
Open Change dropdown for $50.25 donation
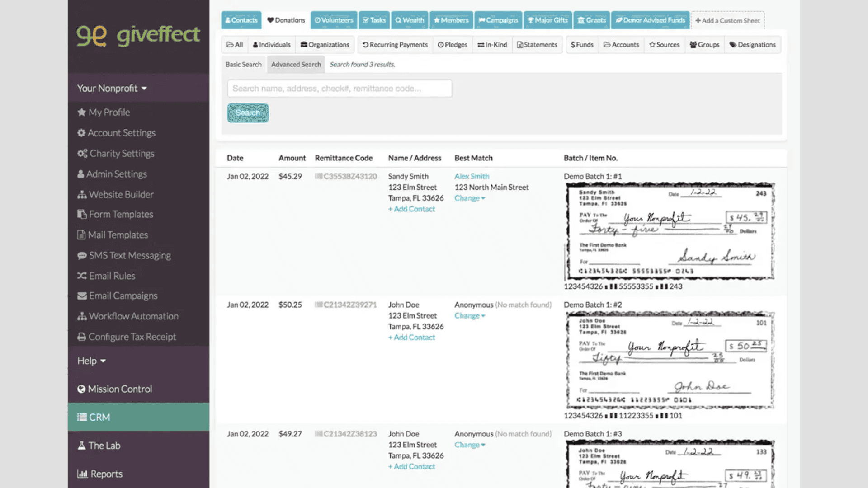tap(470, 315)
